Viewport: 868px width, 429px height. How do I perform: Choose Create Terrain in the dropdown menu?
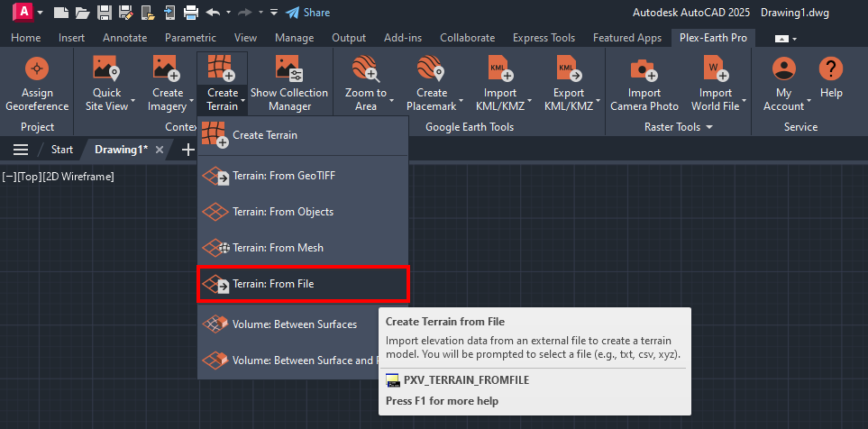click(x=303, y=135)
